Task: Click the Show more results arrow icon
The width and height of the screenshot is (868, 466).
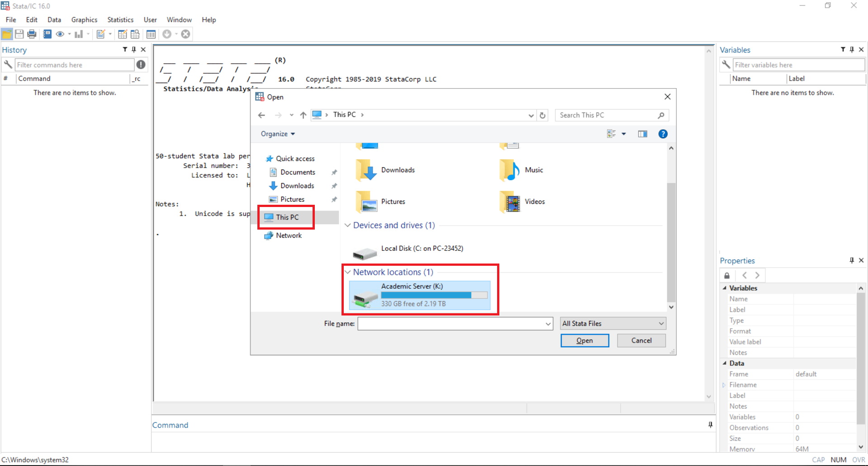Action: point(167,34)
